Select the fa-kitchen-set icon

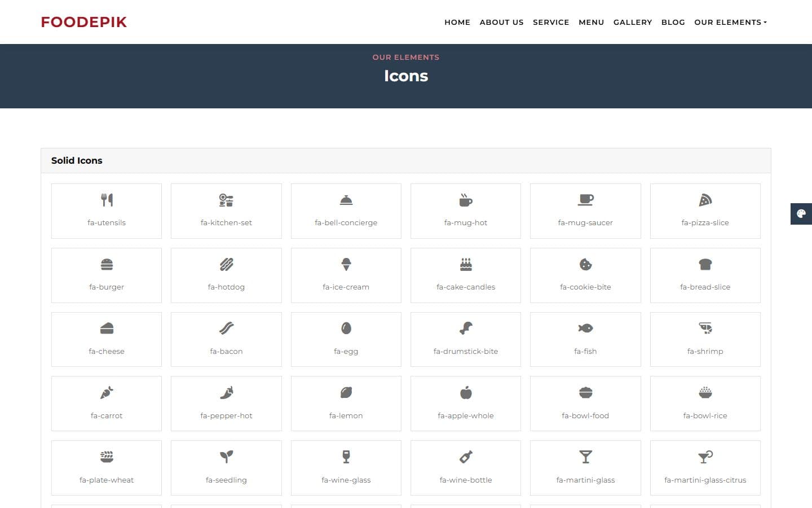226,200
